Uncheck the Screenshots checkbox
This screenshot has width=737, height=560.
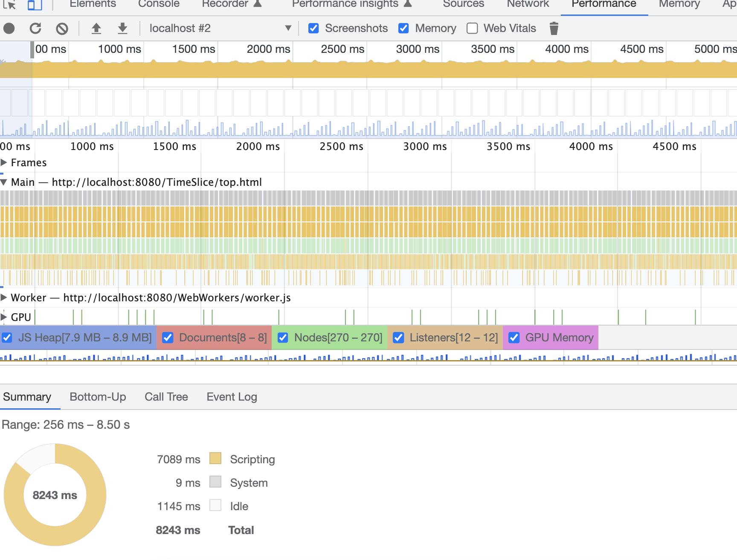[x=313, y=29]
